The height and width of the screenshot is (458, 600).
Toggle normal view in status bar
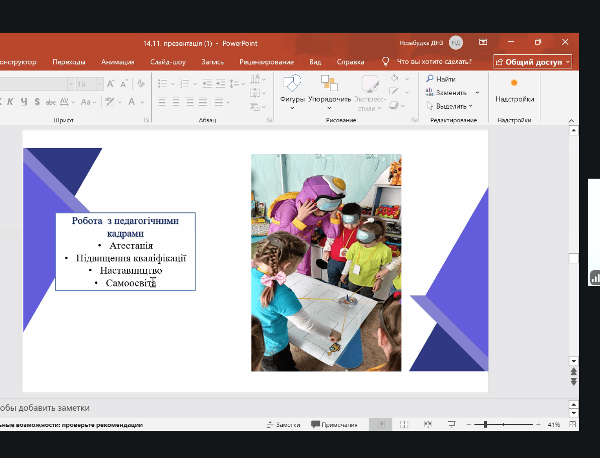[x=381, y=425]
